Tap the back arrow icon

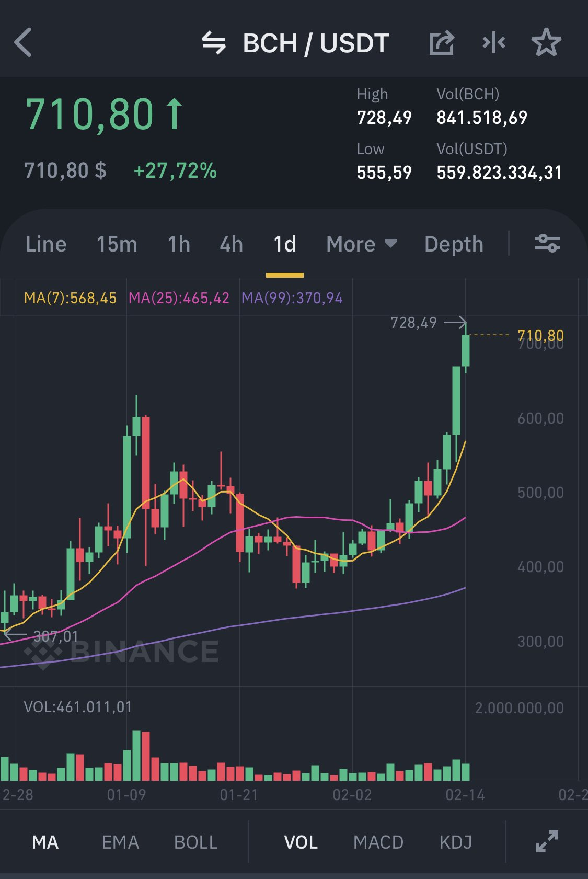[24, 42]
